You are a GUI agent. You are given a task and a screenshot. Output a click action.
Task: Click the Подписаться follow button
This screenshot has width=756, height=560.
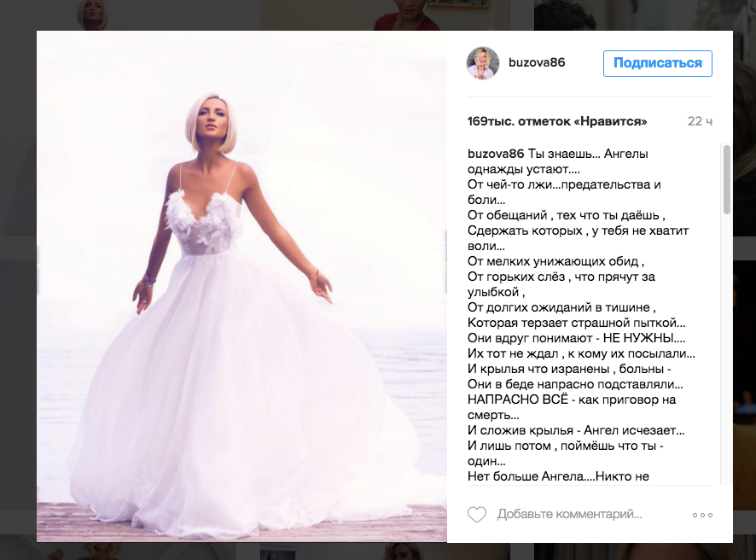point(658,63)
